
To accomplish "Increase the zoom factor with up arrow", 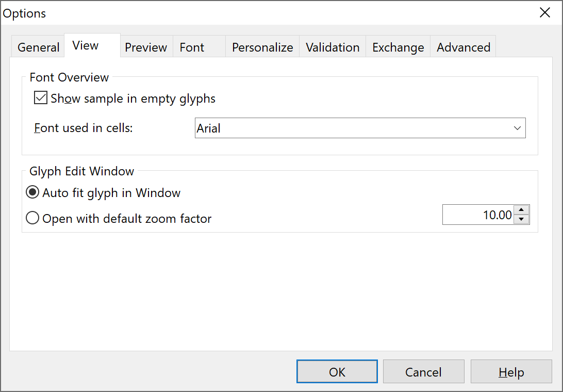I will (x=521, y=210).
